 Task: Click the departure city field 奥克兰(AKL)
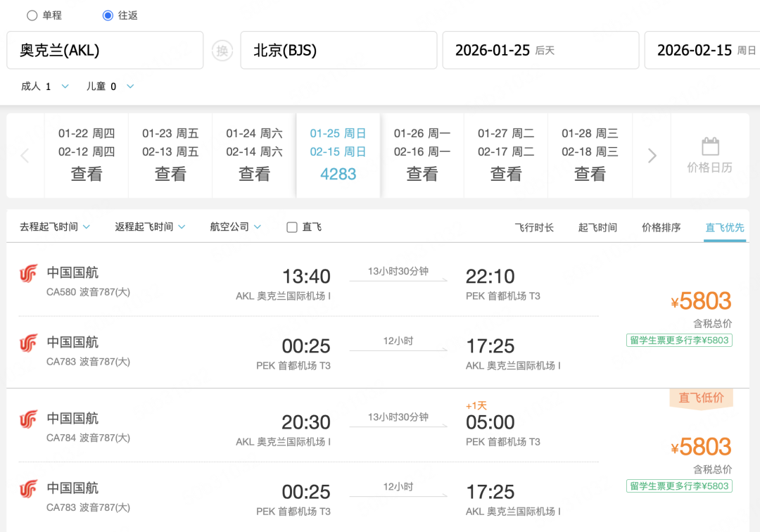(x=105, y=51)
